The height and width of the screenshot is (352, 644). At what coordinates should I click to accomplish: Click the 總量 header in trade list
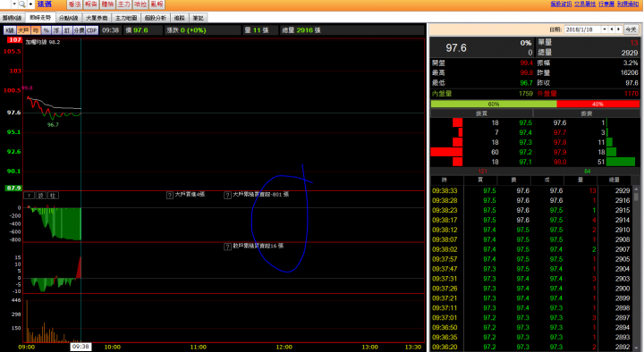tap(614, 180)
